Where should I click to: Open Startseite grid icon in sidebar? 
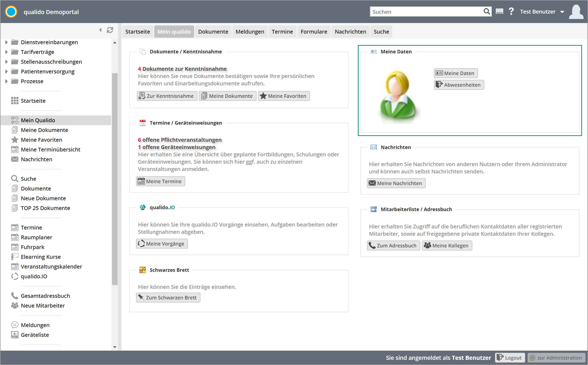coord(15,101)
